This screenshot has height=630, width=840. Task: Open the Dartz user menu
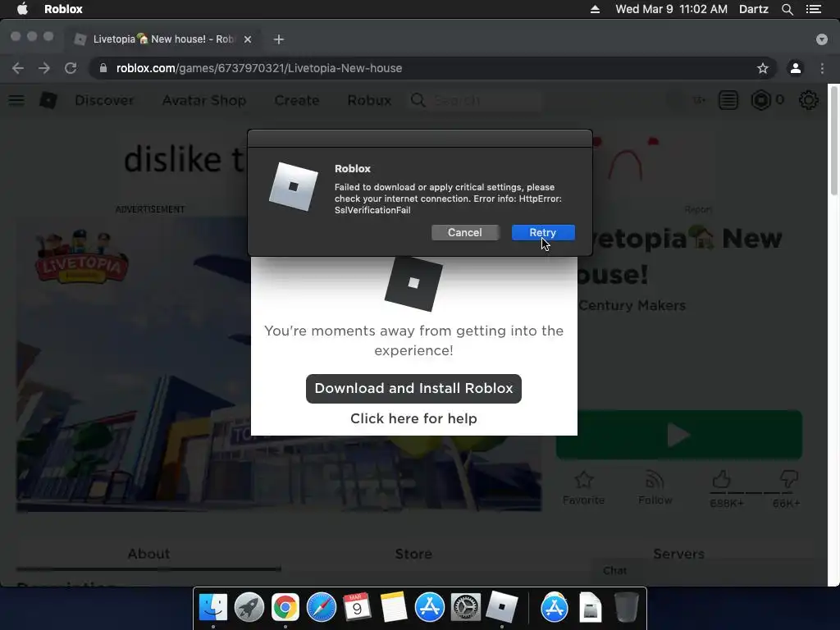coord(753,9)
